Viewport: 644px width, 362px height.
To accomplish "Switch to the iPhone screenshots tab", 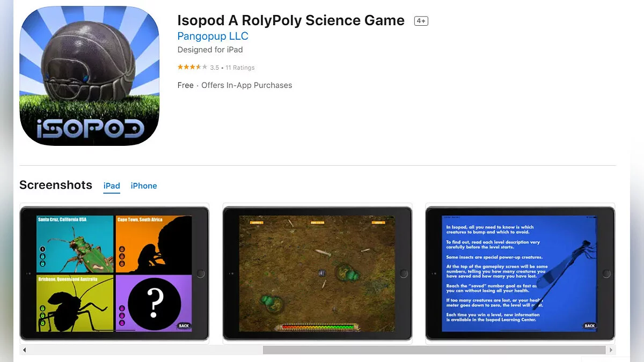I will 144,186.
